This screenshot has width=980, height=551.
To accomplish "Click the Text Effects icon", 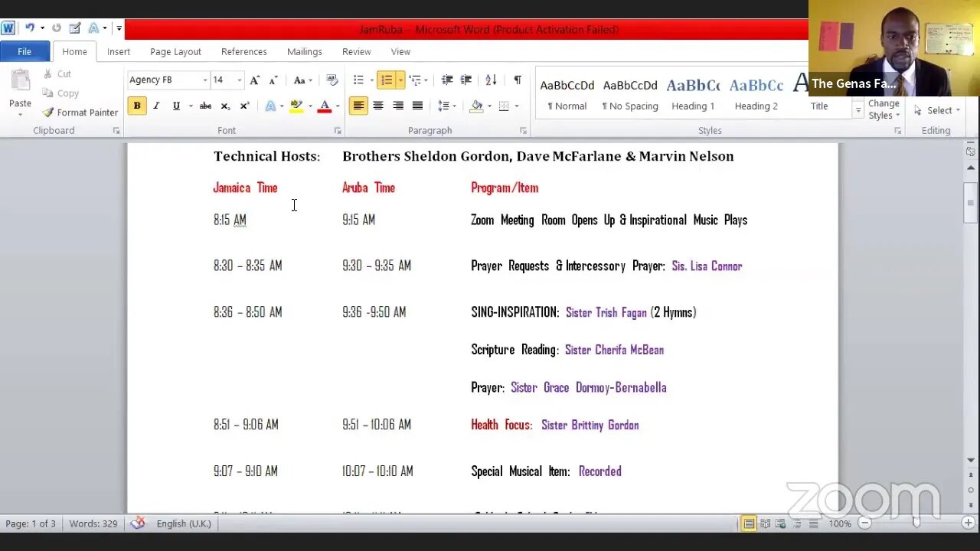I will (270, 106).
